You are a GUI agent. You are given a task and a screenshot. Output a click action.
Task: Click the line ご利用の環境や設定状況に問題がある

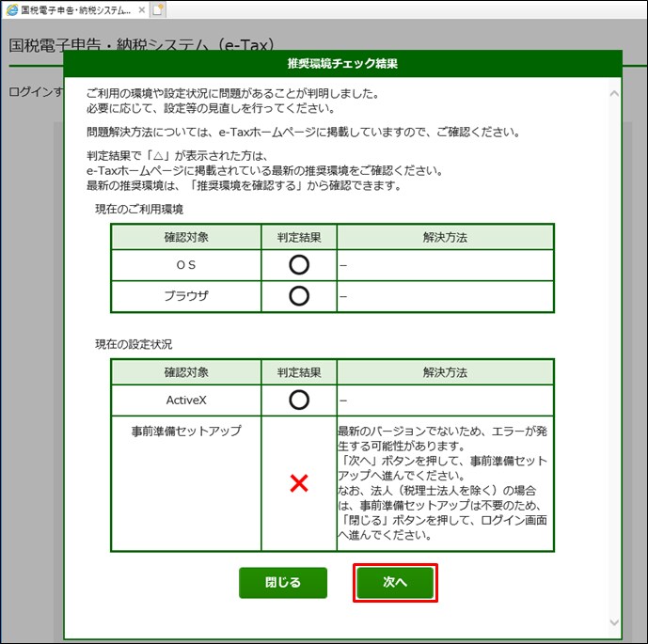tap(233, 94)
